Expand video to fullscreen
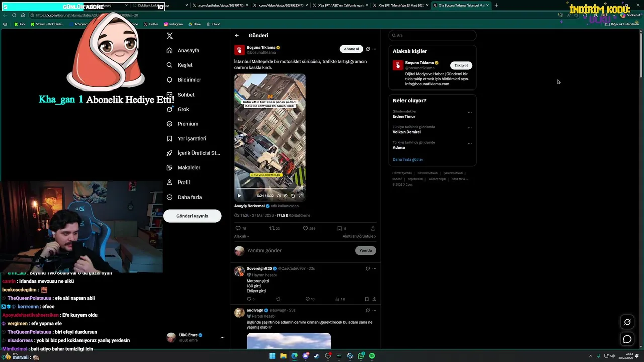This screenshot has width=644, height=362. pos(301,196)
